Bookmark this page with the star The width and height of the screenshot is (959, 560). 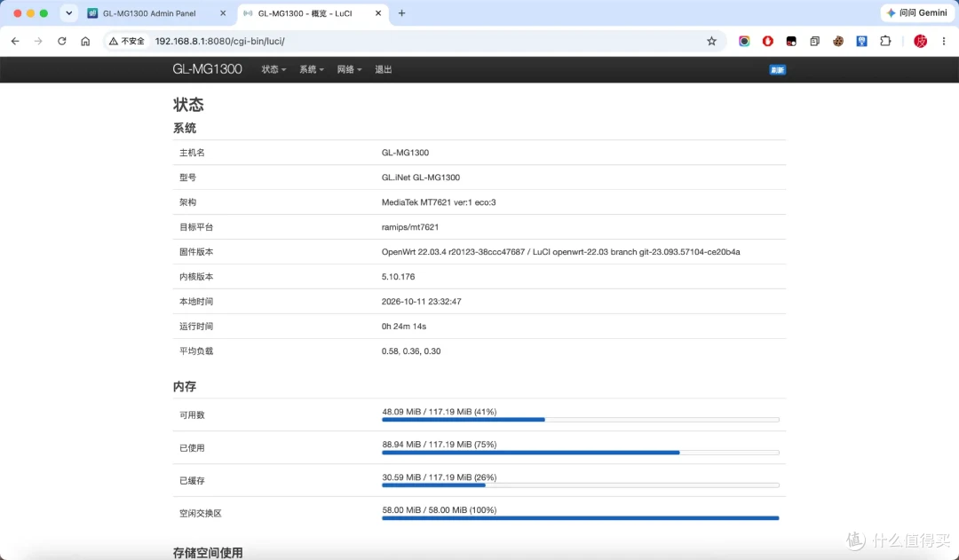click(711, 41)
